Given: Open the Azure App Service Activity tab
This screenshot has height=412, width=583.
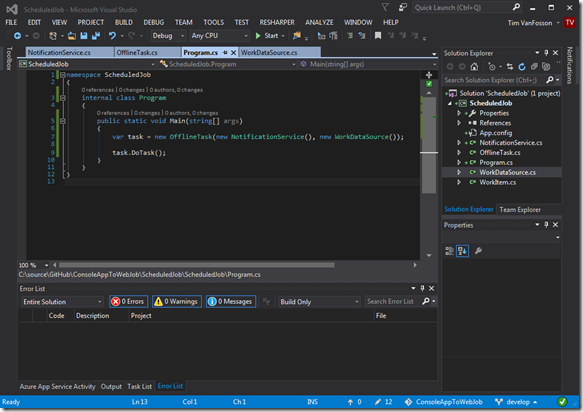Looking at the screenshot, I should (57, 386).
